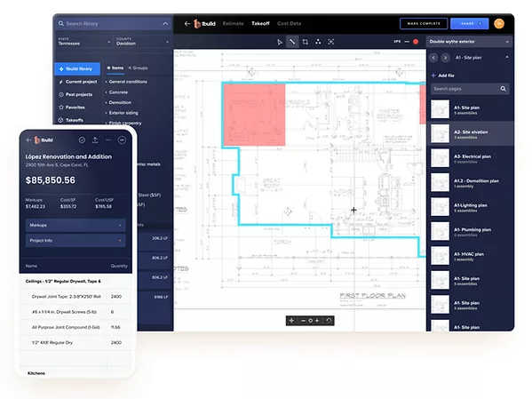
Task: Open the red line color swatch
Action: [416, 42]
